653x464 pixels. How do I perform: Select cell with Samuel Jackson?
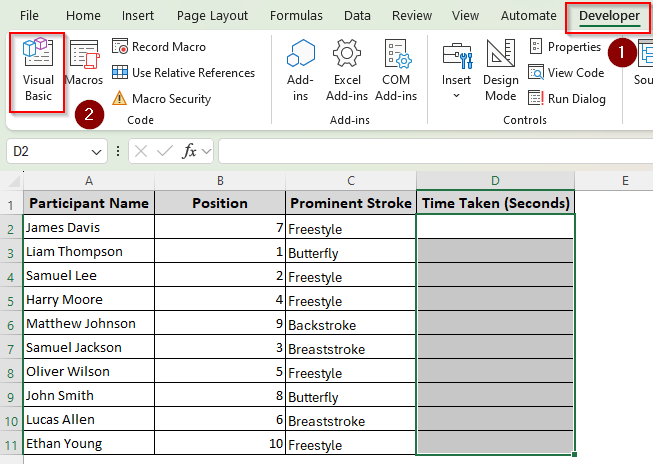pyautogui.click(x=89, y=347)
